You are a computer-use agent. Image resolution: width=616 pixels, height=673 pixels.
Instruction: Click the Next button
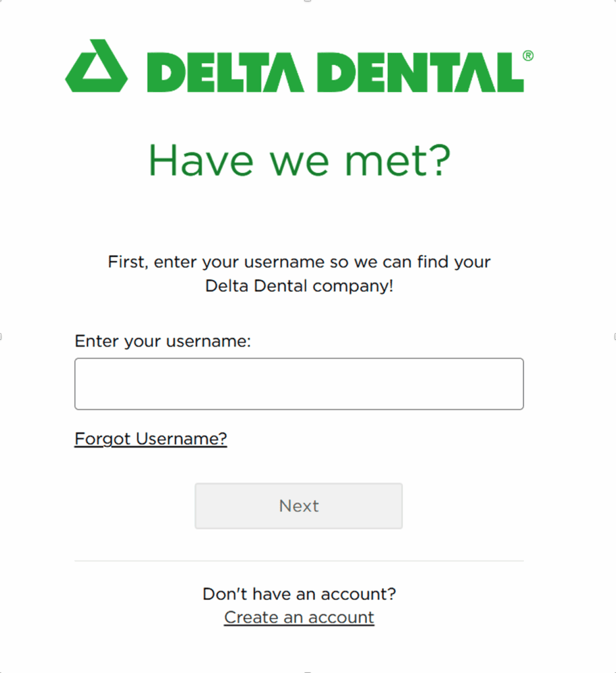[x=298, y=506]
